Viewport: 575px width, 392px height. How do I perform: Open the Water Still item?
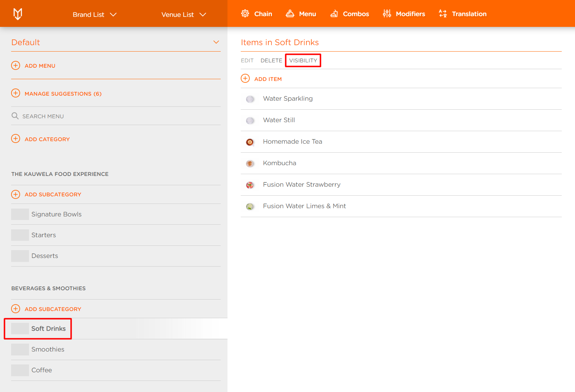(401, 120)
